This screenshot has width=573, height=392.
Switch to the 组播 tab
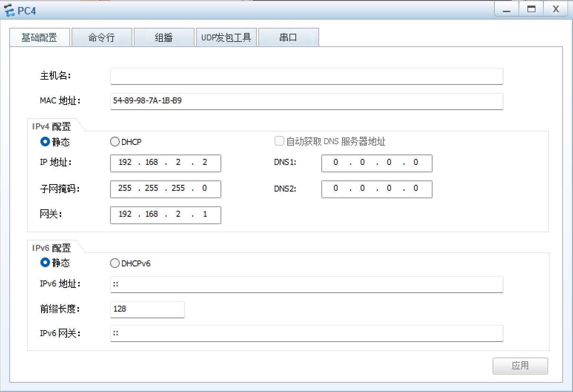(164, 37)
